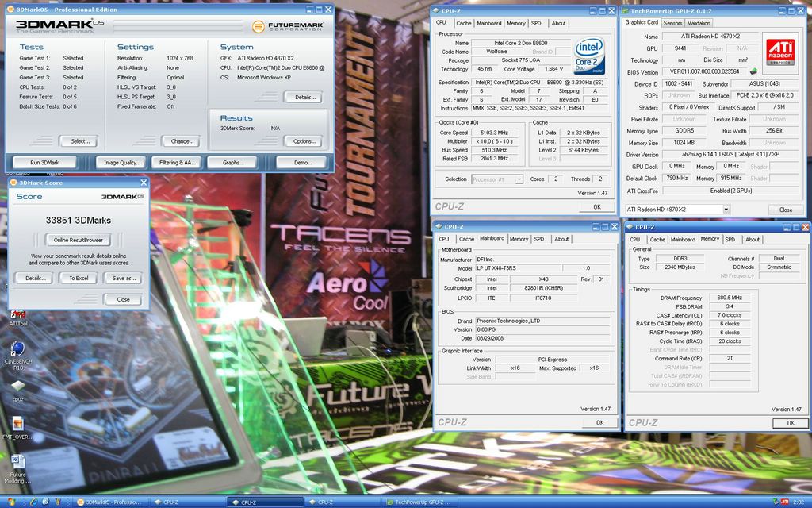Click the Core Speed 5103.3 MHz field
812x508 pixels.
click(495, 133)
